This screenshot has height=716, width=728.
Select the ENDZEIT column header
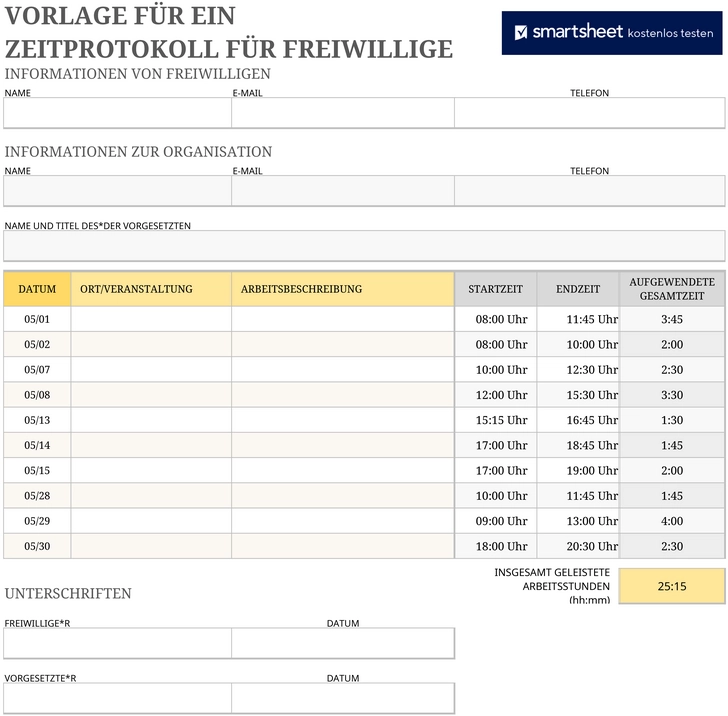tap(578, 289)
